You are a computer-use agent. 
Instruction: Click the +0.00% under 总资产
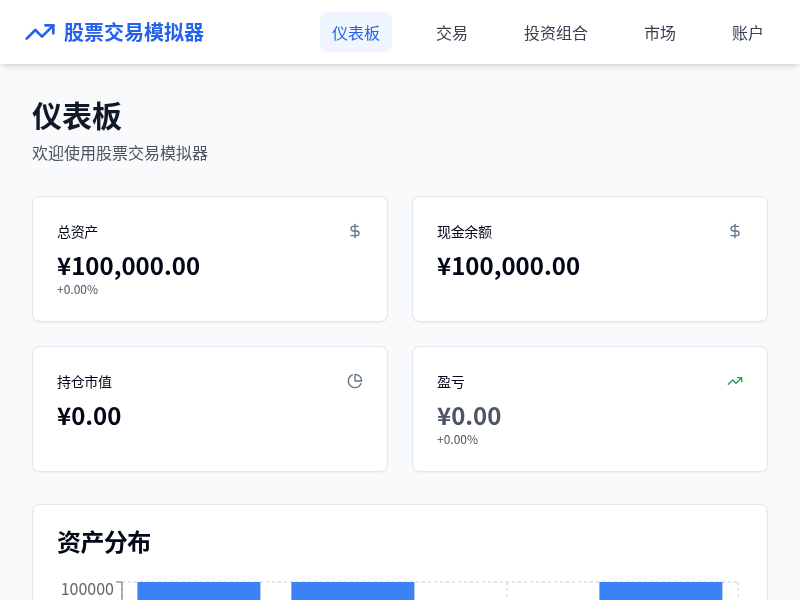click(78, 290)
